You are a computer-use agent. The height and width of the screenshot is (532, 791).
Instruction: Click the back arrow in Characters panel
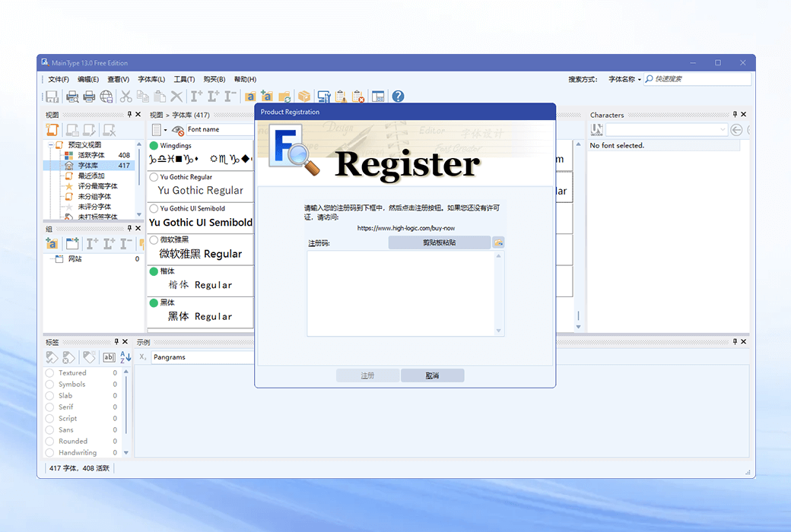[736, 130]
